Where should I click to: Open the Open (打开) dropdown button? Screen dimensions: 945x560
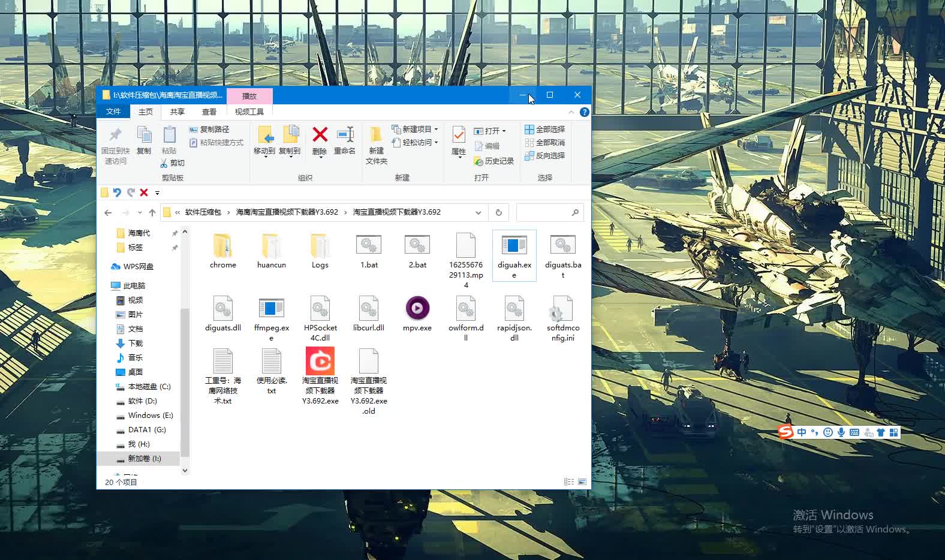[x=490, y=131]
